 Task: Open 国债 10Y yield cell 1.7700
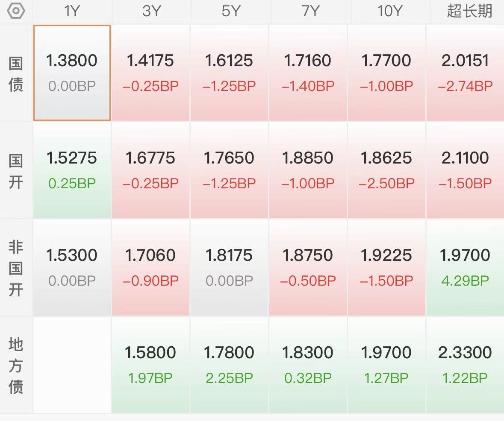click(387, 73)
